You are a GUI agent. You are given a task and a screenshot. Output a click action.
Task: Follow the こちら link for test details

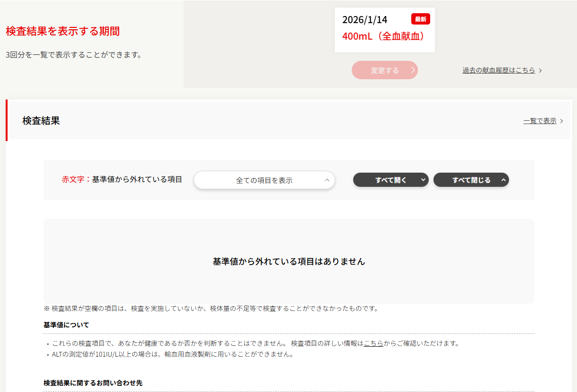click(373, 343)
